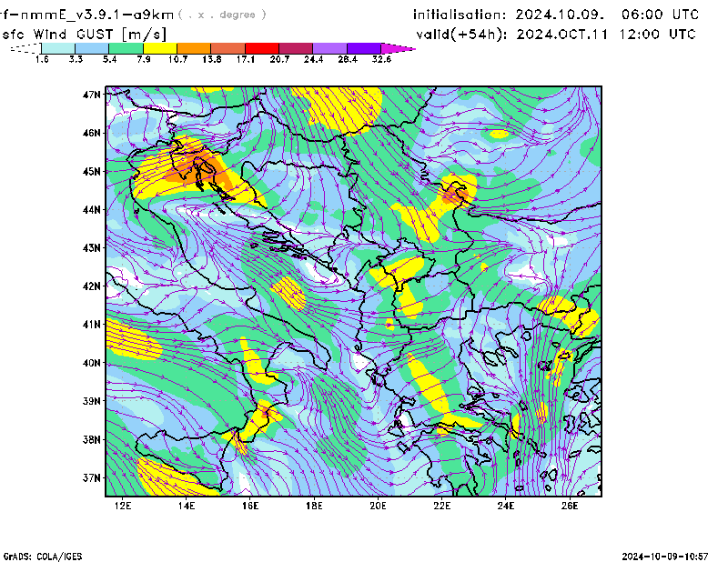Click the legend value 20.7

279,59
